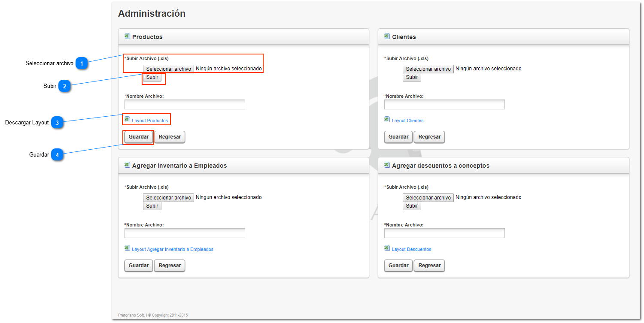Save with Guardar in the Clientes panel
This screenshot has height=323, width=644.
click(x=398, y=137)
